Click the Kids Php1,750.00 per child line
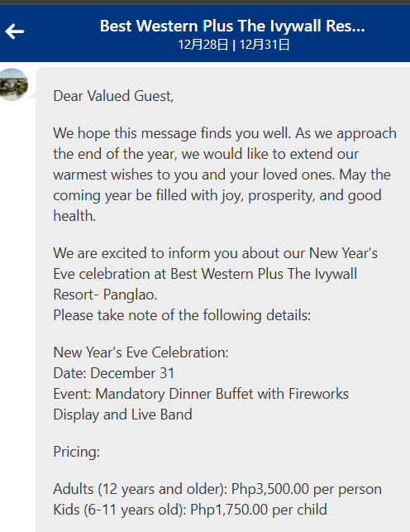The image size is (410, 532). [x=190, y=510]
